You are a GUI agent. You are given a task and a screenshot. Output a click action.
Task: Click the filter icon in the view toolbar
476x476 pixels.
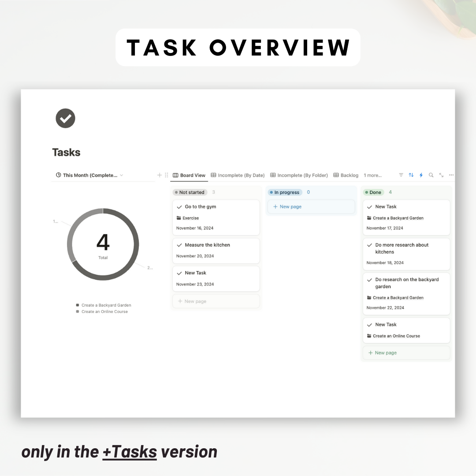(401, 175)
